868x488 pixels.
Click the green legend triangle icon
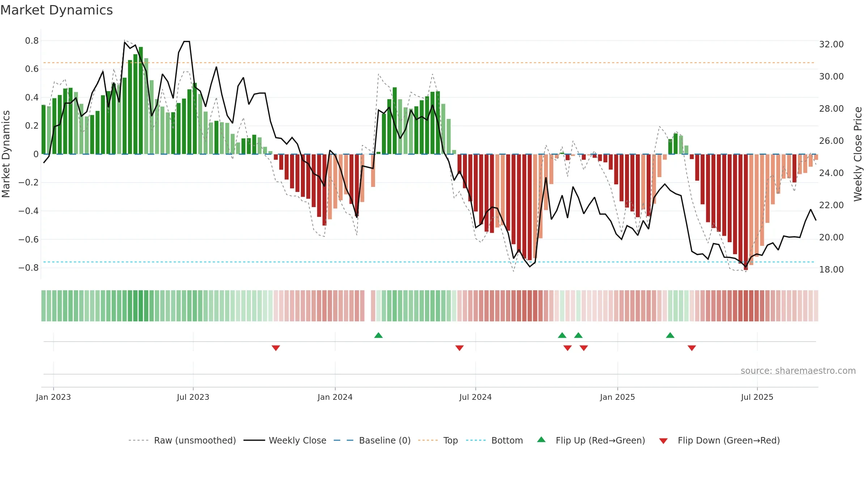[x=541, y=440]
